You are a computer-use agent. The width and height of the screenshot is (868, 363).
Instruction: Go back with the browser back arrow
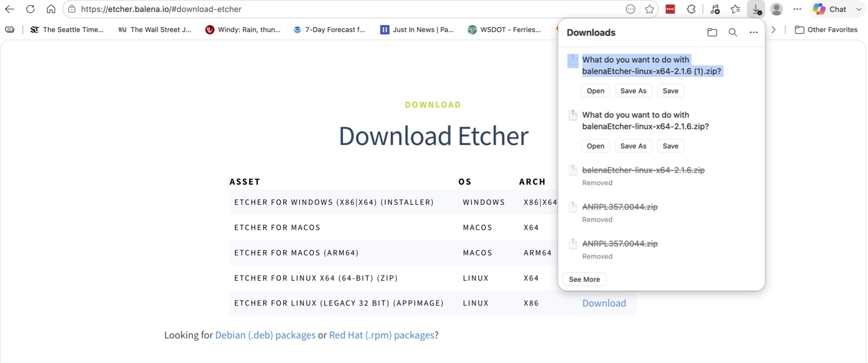point(10,9)
